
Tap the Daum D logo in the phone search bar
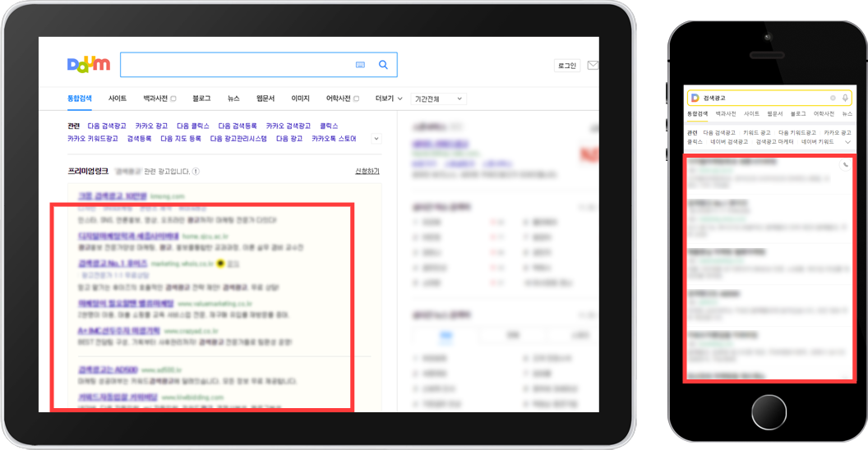(695, 98)
